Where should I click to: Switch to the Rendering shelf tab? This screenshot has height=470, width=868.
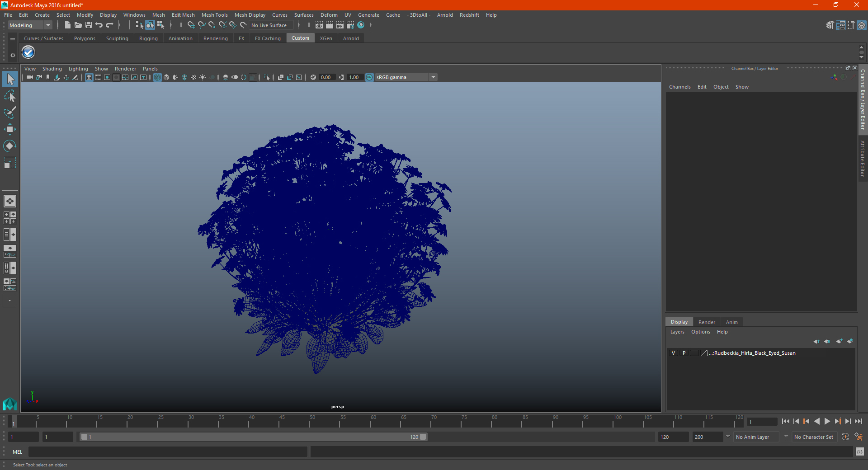215,38
